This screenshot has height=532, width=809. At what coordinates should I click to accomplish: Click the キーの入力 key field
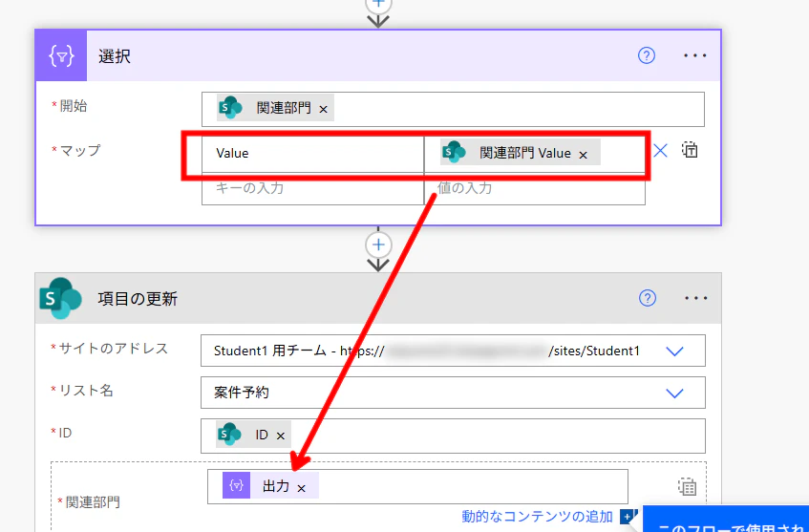coord(312,188)
